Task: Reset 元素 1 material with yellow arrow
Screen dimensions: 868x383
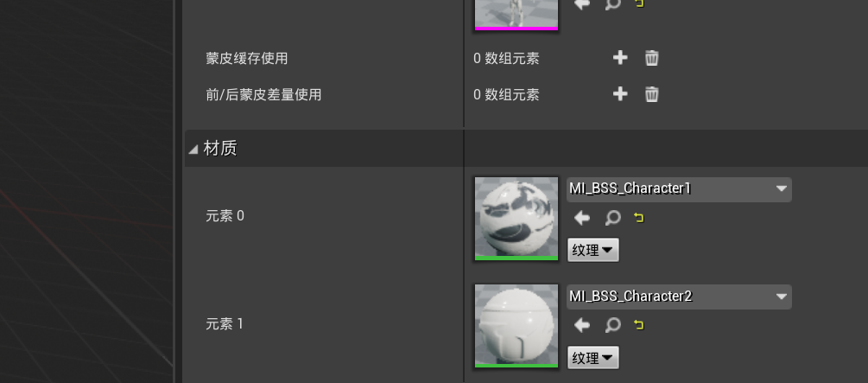Action: click(x=639, y=325)
